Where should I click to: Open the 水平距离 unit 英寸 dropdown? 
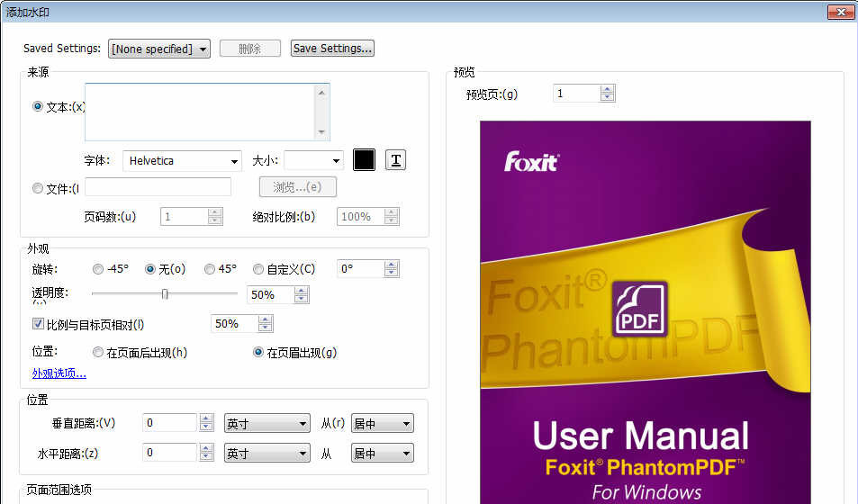pos(267,453)
